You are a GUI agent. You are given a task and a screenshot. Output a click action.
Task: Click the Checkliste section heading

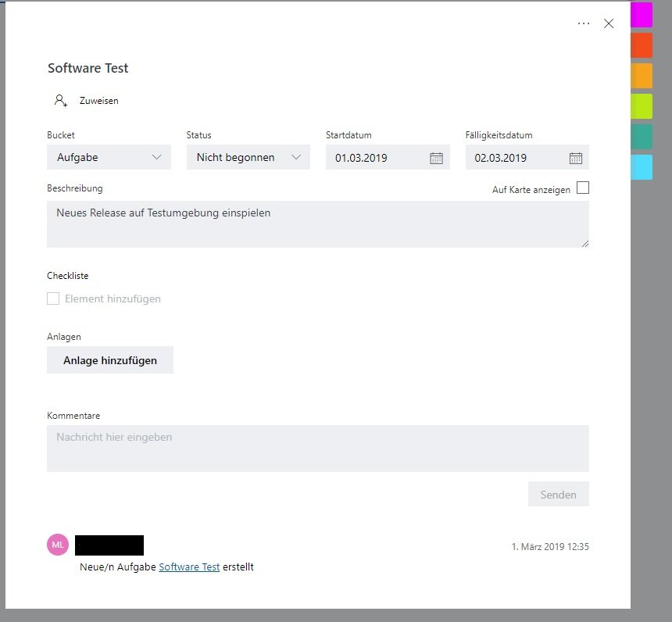click(68, 276)
